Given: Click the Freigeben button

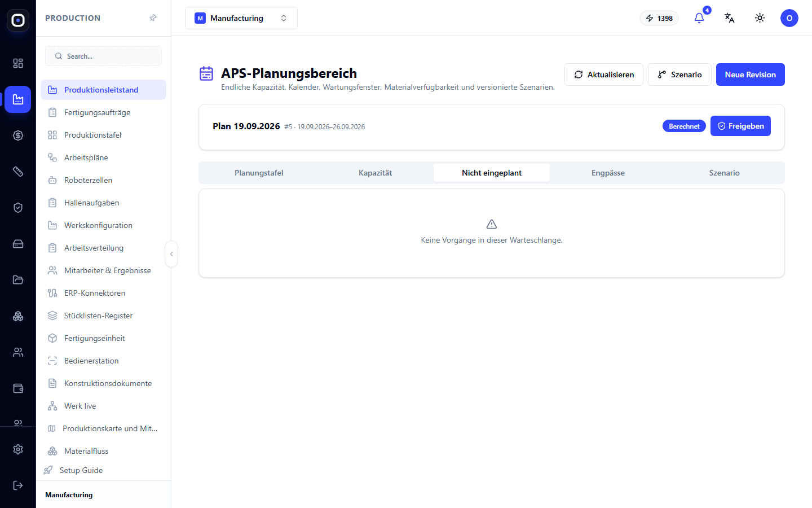Looking at the screenshot, I should pos(740,126).
